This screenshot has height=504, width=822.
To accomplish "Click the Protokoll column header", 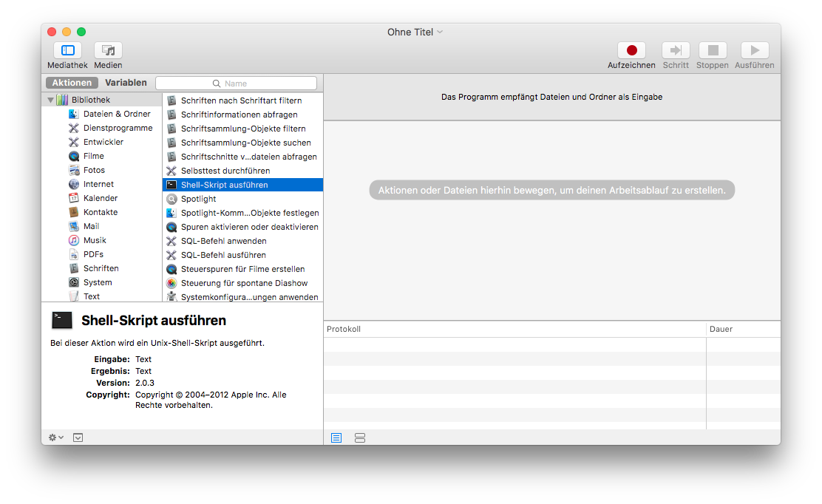I will tap(514, 329).
